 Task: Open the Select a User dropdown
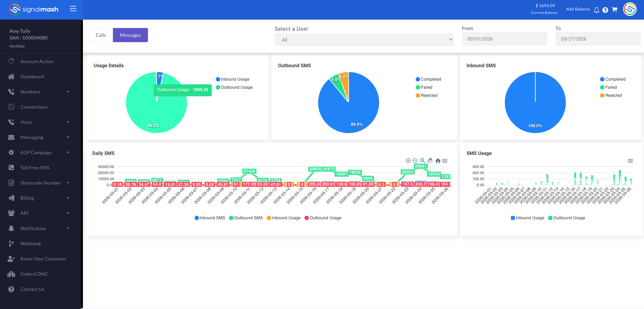click(x=364, y=40)
